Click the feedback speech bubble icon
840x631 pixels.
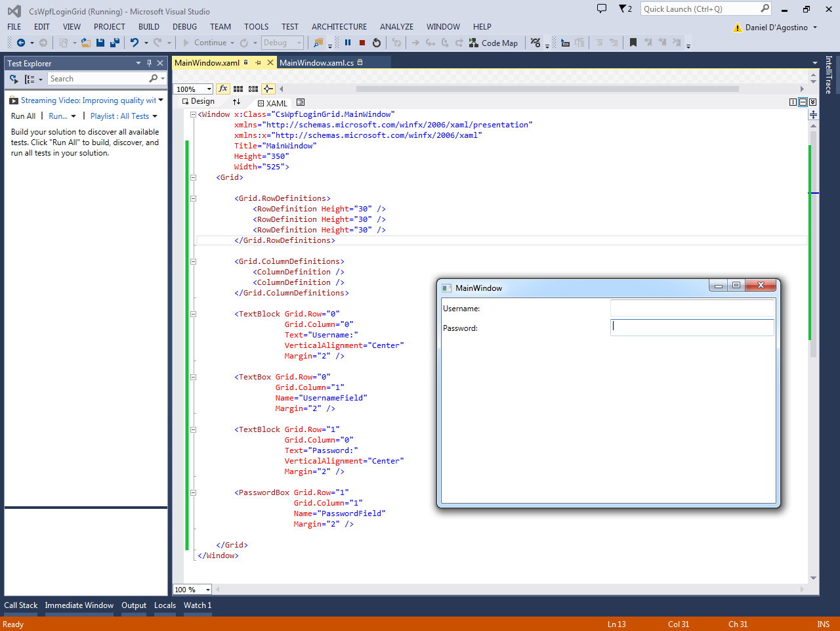tap(601, 9)
